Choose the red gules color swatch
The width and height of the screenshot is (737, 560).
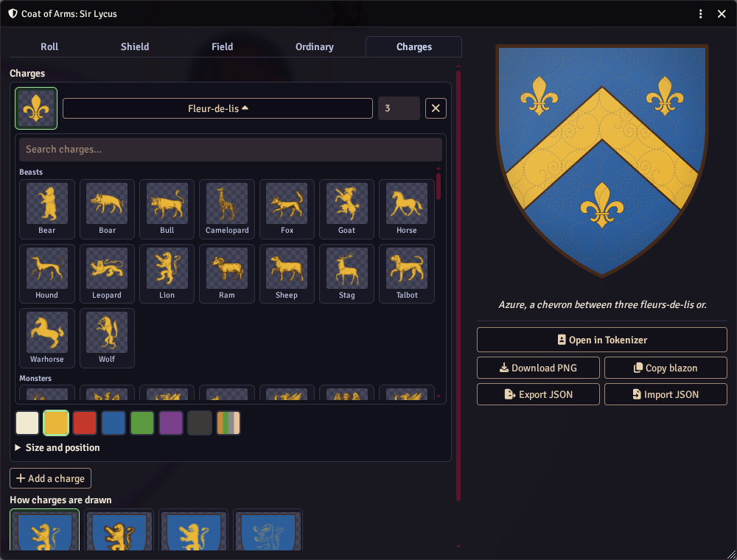pos(85,422)
